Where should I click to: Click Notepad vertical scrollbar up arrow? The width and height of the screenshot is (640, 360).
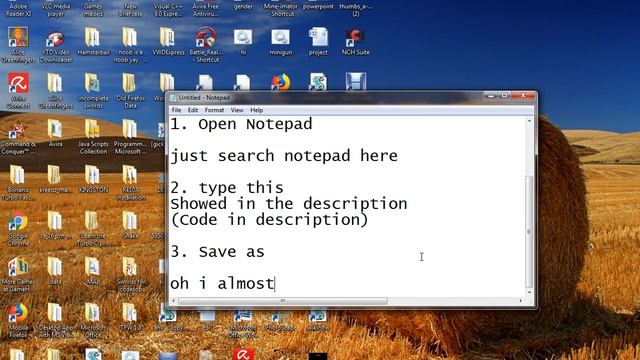[529, 121]
